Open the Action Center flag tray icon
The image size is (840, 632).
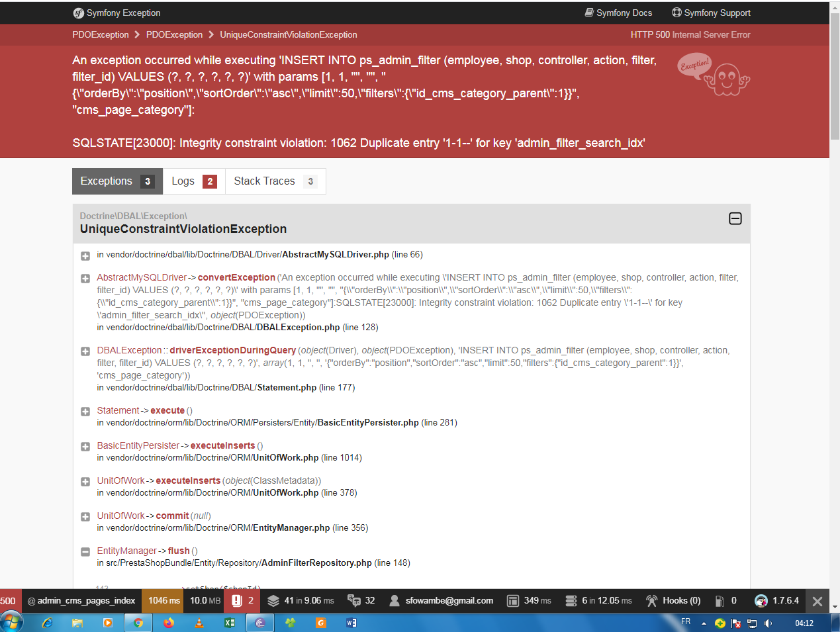coord(736,623)
